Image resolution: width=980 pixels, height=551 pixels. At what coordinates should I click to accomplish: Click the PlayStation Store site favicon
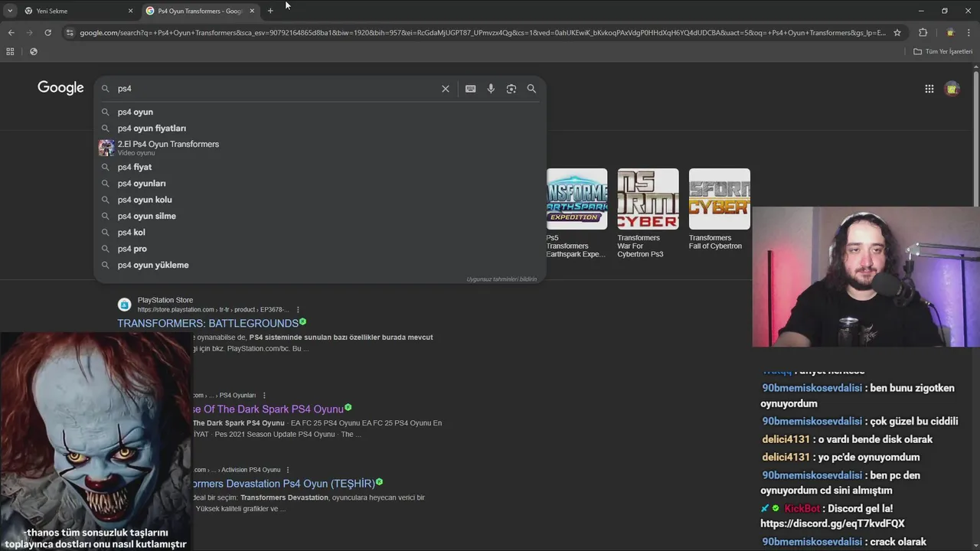(124, 305)
